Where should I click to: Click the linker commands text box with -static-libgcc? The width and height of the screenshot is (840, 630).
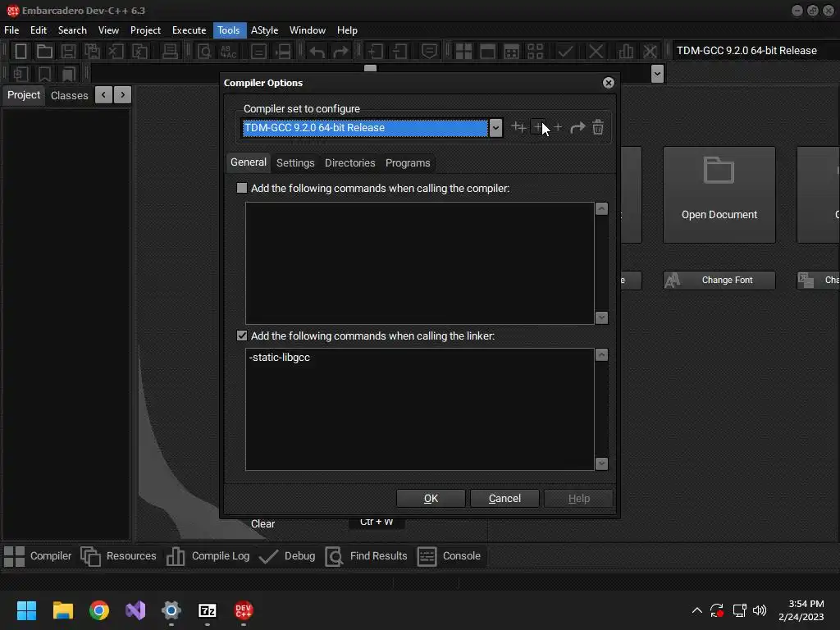pyautogui.click(x=419, y=409)
